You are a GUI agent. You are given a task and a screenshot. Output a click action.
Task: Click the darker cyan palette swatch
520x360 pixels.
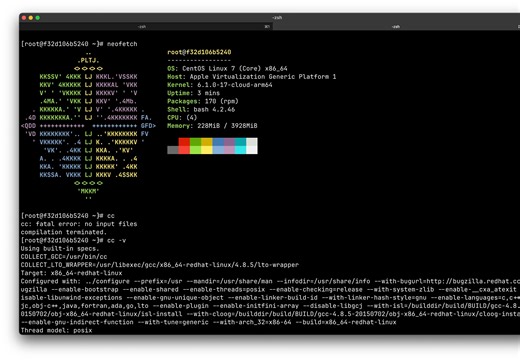[x=240, y=142]
